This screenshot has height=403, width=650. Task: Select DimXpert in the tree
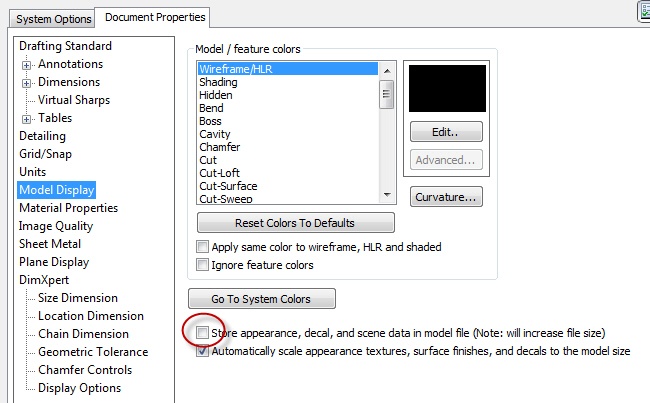(x=44, y=280)
